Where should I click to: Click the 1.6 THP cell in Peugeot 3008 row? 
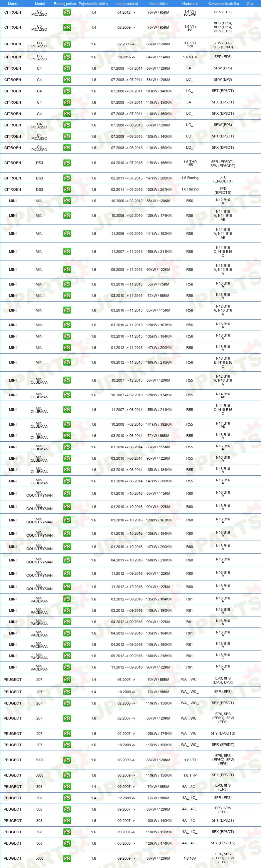pyautogui.click(x=190, y=775)
